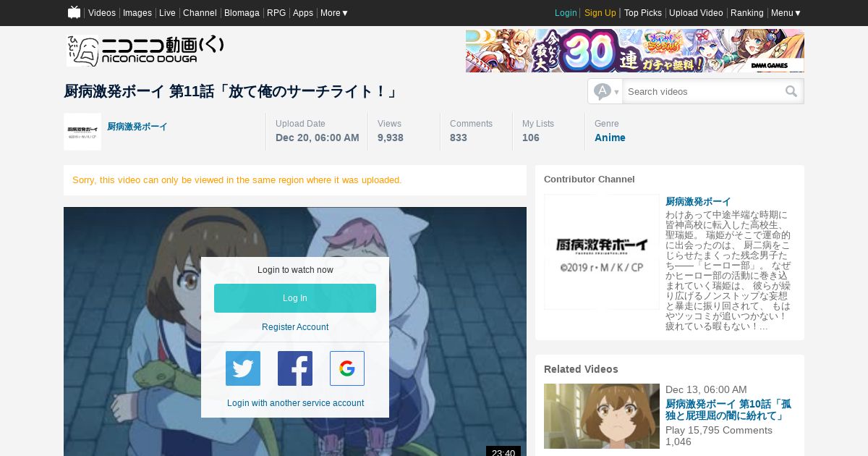The width and height of the screenshot is (868, 456).
Task: Log in with Facebook icon
Action: (295, 368)
